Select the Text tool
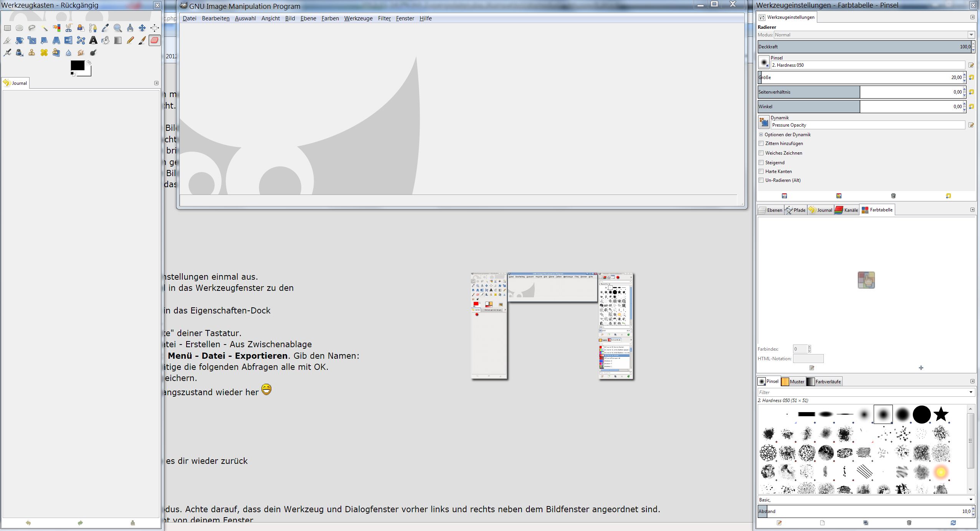Viewport: 980px width, 531px height. pos(93,40)
